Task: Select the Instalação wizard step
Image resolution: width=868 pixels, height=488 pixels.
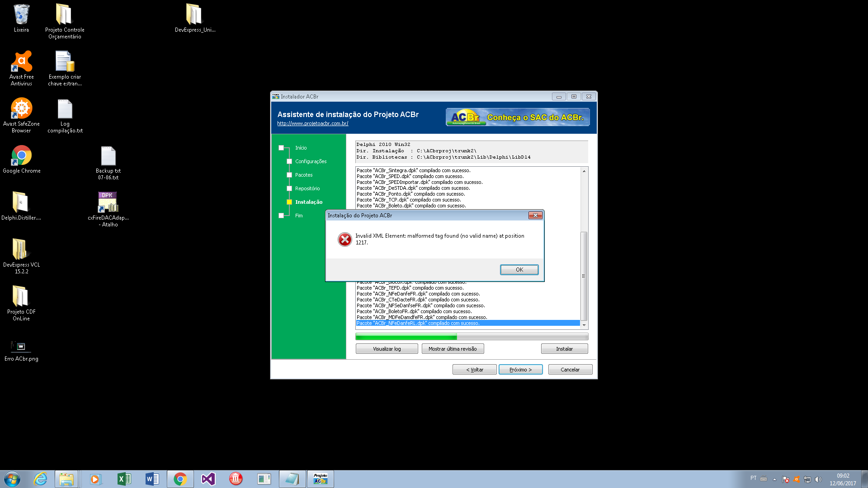Action: pyautogui.click(x=309, y=202)
